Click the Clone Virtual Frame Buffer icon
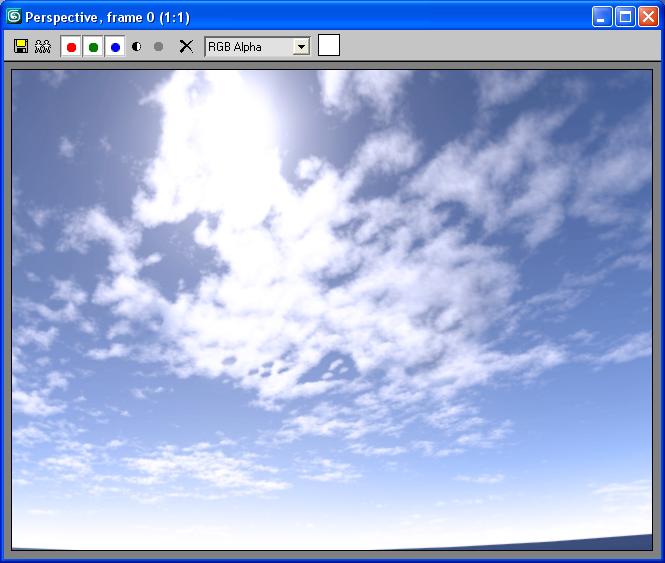 click(x=42, y=46)
